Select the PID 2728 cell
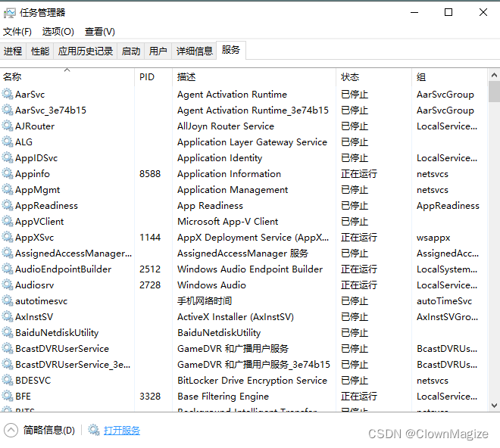Viewport: 500px width, 448px height. [x=150, y=285]
